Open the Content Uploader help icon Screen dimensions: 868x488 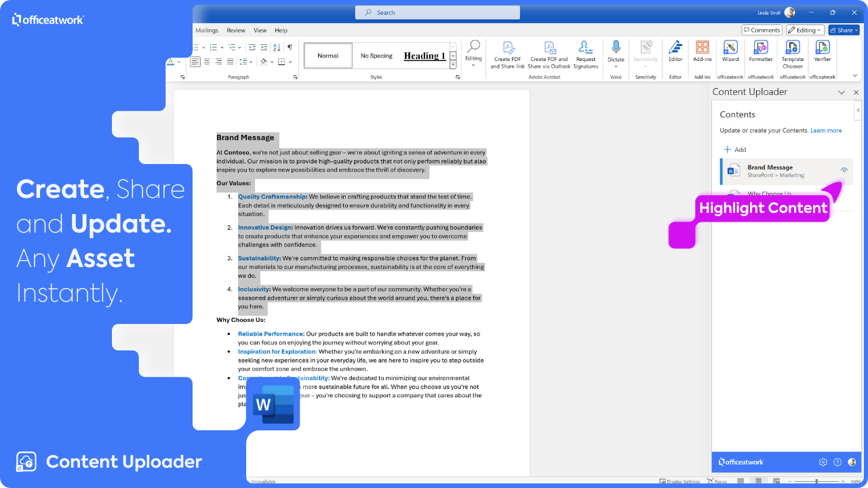pyautogui.click(x=837, y=462)
